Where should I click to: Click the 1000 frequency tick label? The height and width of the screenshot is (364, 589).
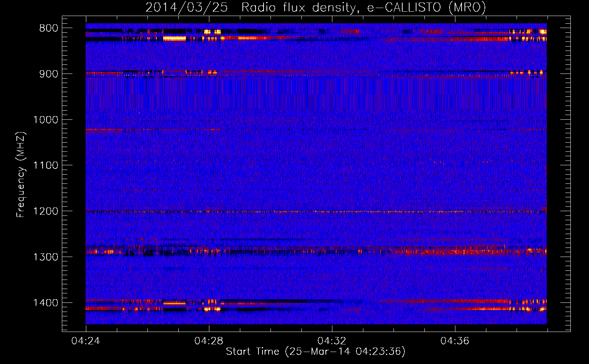click(46, 120)
